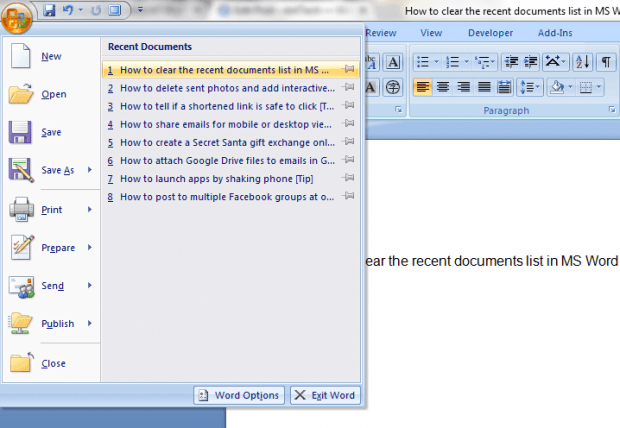This screenshot has height=428, width=620.
Task: Pin the Secret Santa document
Action: [349, 142]
